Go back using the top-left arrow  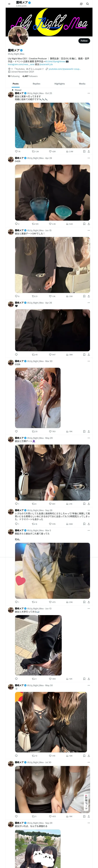9,4
